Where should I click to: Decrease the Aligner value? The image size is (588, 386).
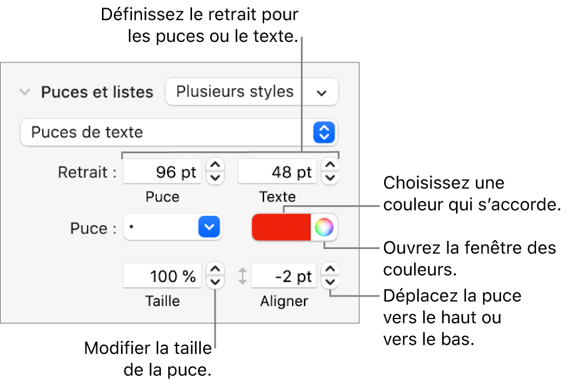(330, 282)
